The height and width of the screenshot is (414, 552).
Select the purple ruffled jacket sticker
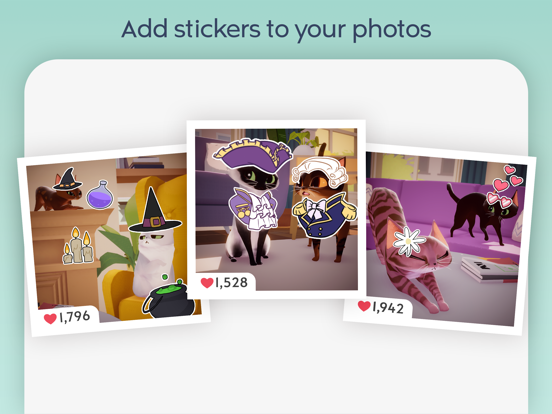(x=252, y=209)
